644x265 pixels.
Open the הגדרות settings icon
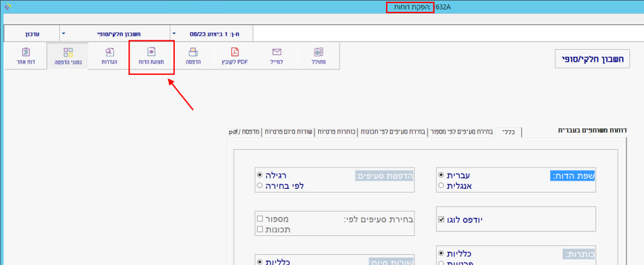(109, 56)
